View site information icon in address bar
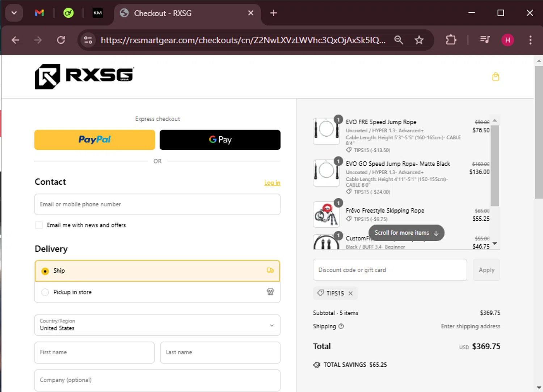 click(88, 40)
